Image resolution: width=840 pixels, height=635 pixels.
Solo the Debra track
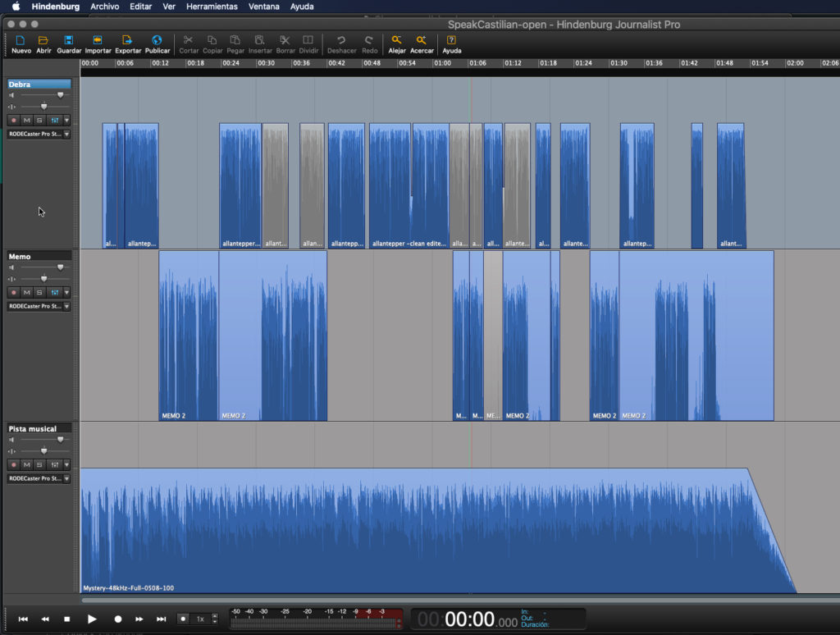[39, 120]
